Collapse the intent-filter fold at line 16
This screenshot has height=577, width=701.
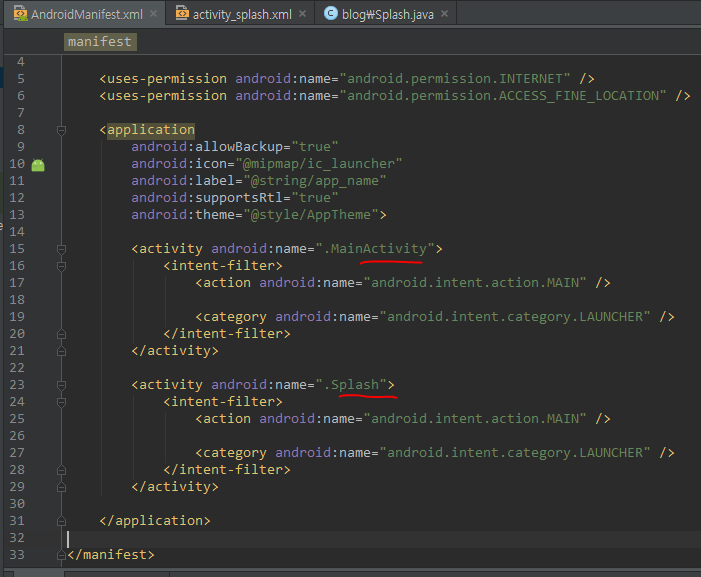62,266
